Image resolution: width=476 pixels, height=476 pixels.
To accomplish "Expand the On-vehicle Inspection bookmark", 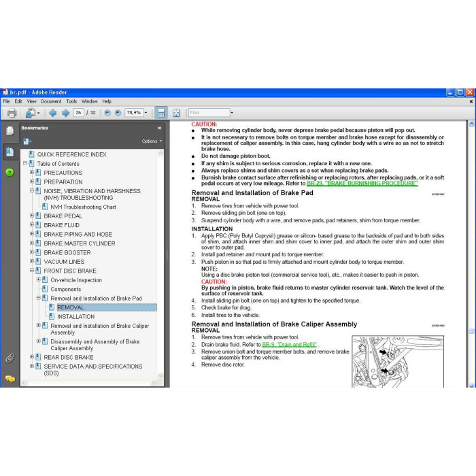I will pyautogui.click(x=39, y=279).
